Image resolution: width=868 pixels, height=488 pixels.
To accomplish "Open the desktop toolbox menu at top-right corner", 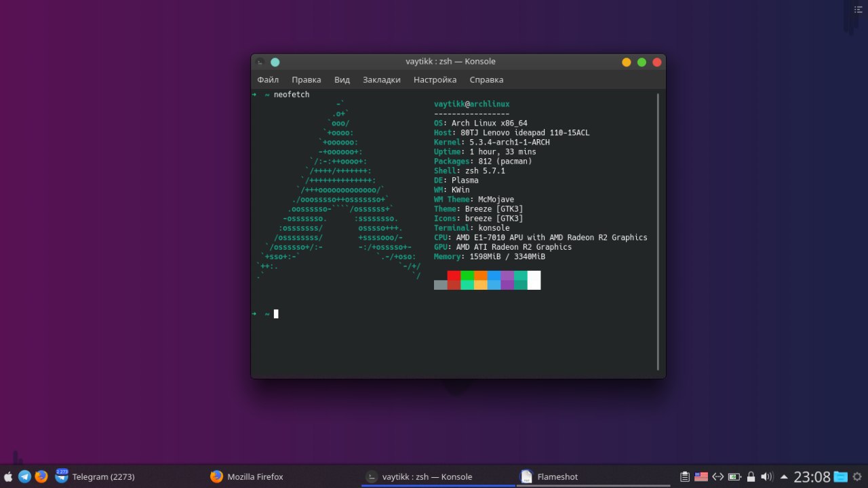I will [857, 10].
